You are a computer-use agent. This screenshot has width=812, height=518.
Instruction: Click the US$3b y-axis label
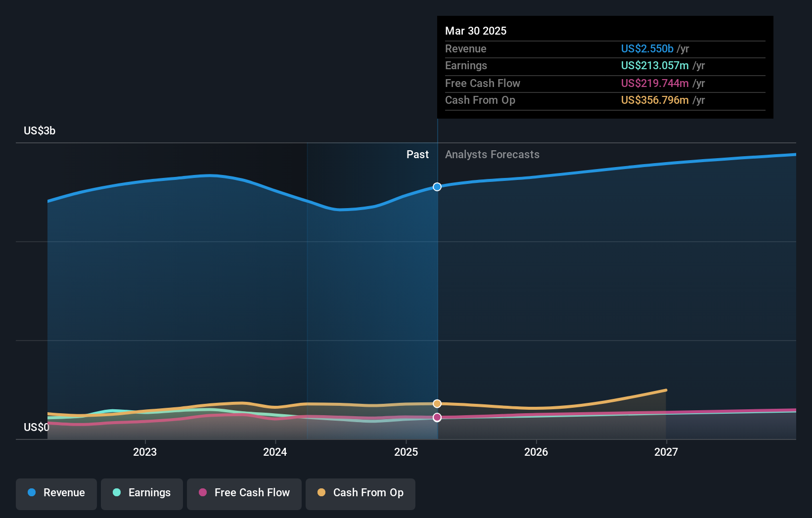pos(40,130)
